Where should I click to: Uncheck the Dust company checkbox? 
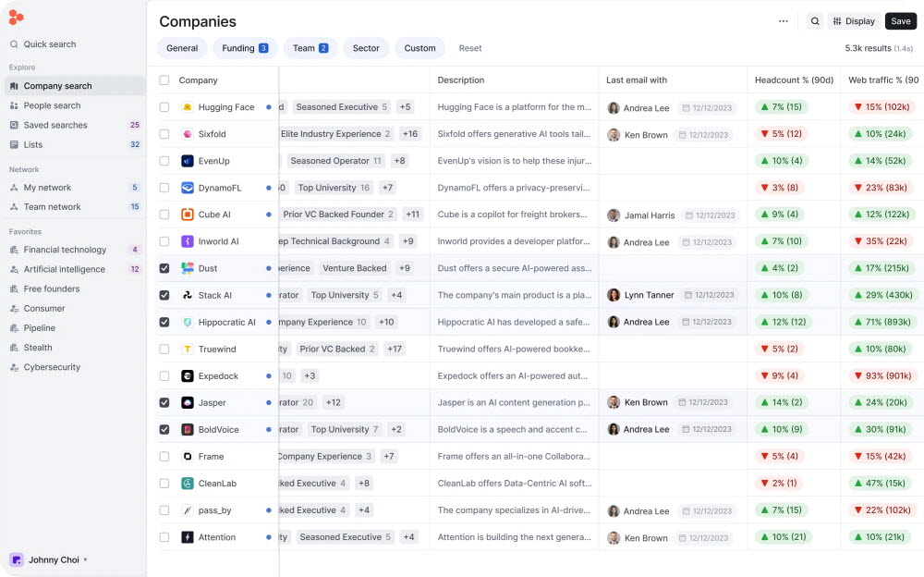(x=164, y=269)
